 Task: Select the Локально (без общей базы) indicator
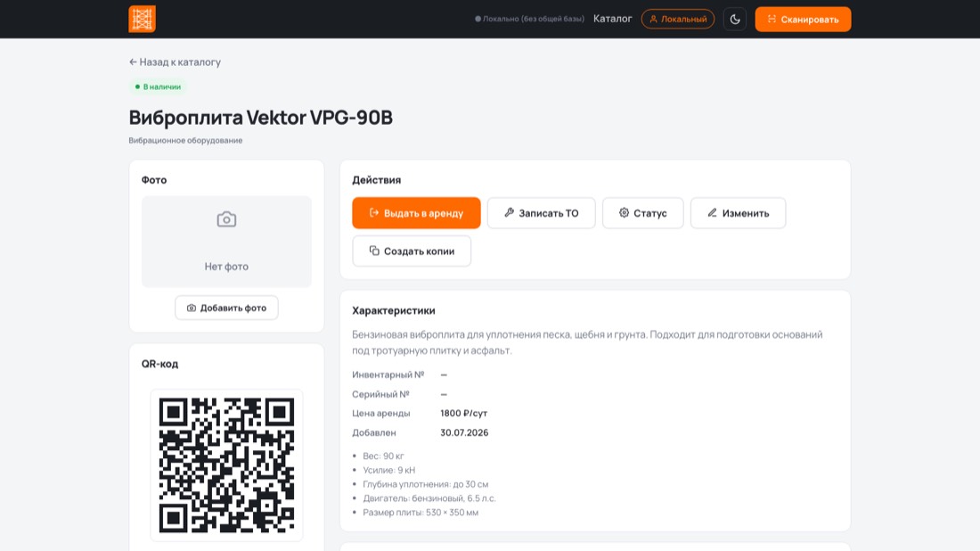[529, 19]
